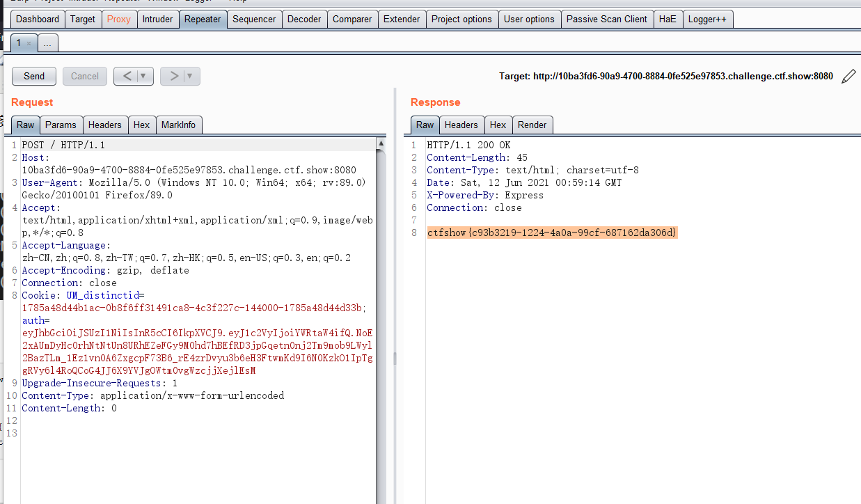
Task: Go to Project options tab
Action: point(461,19)
